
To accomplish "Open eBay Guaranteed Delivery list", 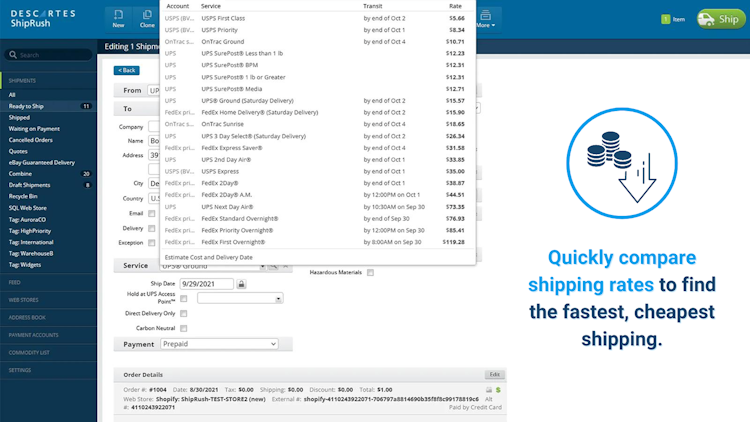I will (x=42, y=163).
